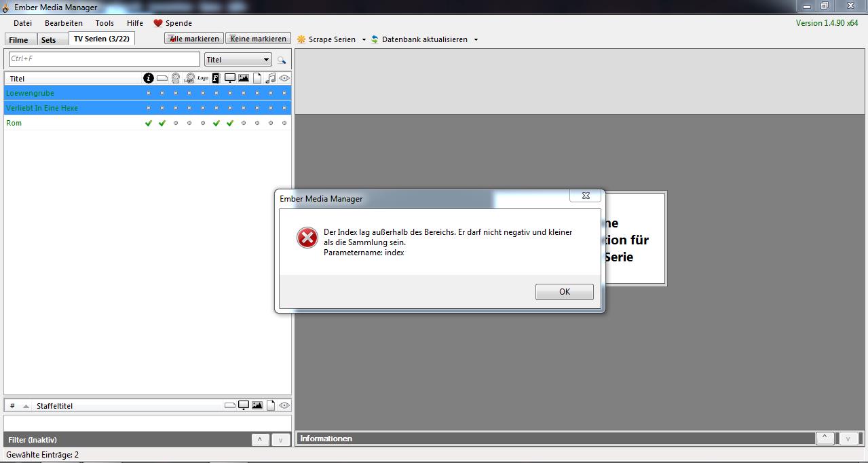Viewport: 868px width, 463px height.
Task: Click the banner column icon in series list header
Action: [x=162, y=78]
